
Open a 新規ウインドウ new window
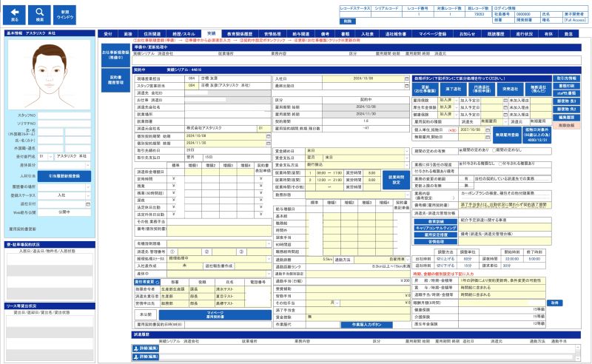tap(64, 15)
